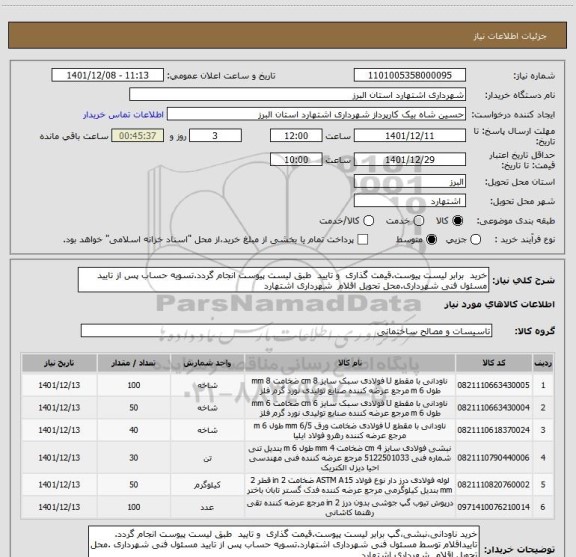Tick the Islamic treasury payment checkbox

point(363,240)
